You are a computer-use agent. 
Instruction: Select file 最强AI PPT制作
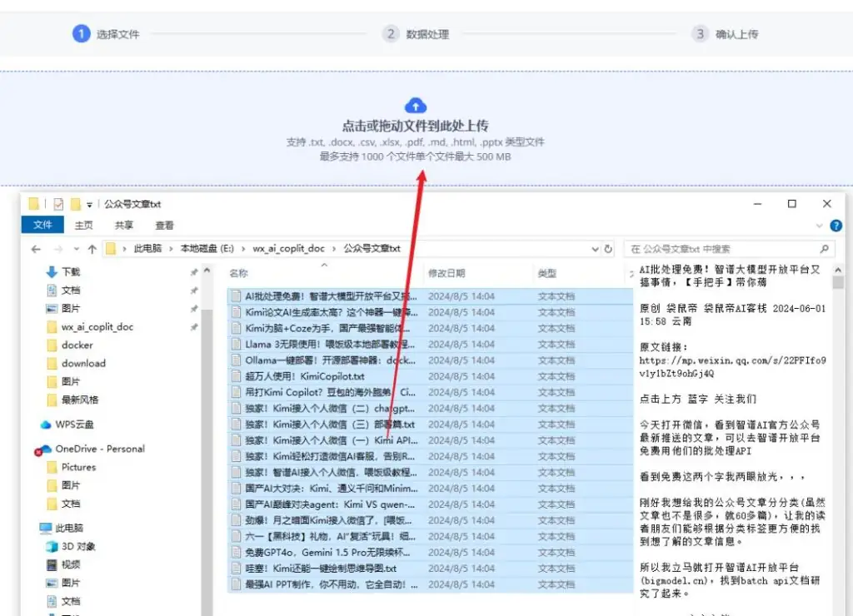tap(430, 584)
